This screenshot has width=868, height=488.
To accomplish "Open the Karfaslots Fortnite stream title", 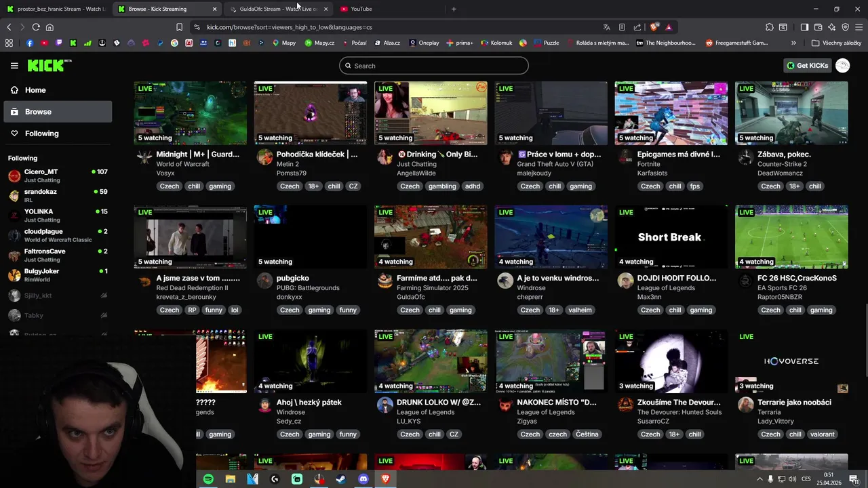I will point(679,154).
